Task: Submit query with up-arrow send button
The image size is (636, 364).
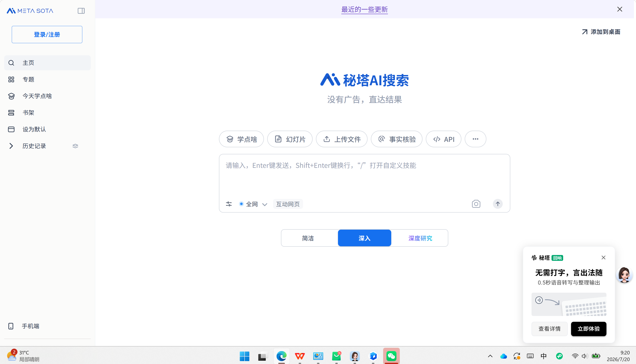Action: pyautogui.click(x=498, y=204)
